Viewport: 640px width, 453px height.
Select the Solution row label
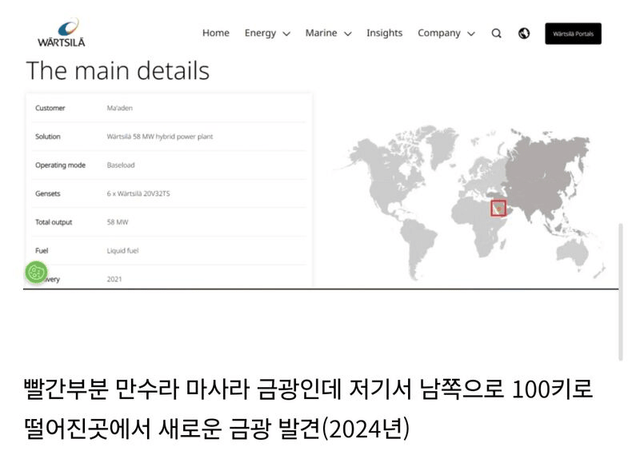click(48, 137)
